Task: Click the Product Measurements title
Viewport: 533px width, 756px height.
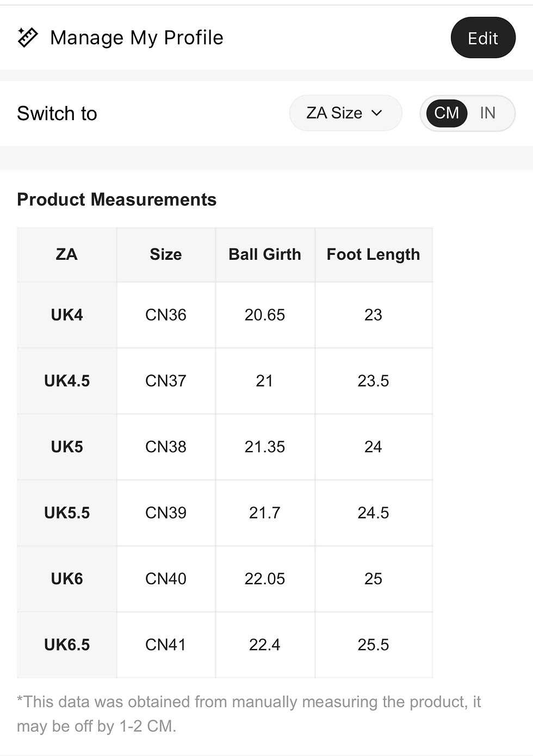Action: coord(117,199)
